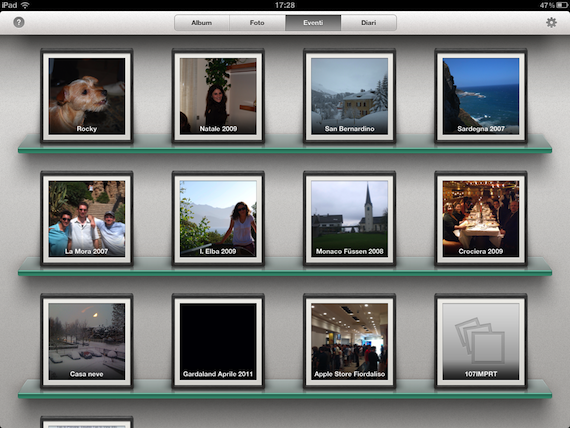Image resolution: width=570 pixels, height=428 pixels.
Task: Open the Natale 2009 event
Action: 218,96
